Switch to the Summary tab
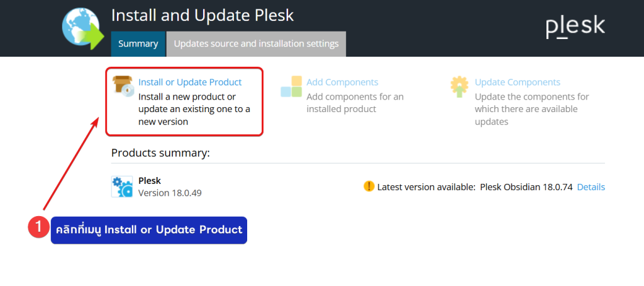This screenshot has height=286, width=644. click(x=138, y=43)
